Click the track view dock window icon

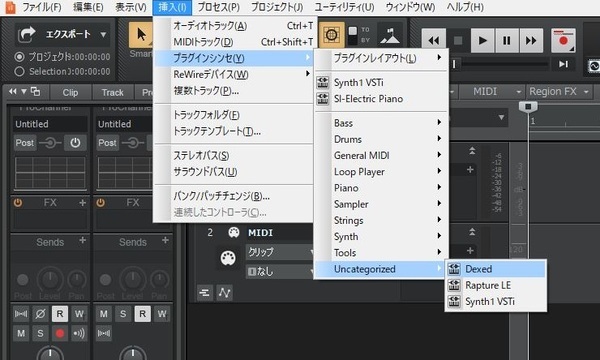[36, 91]
